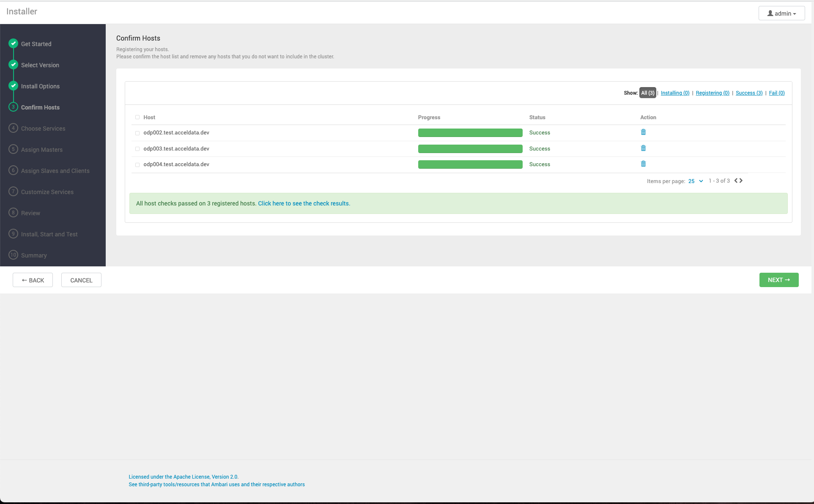Select checkbox beside odp003.test.acceldata.dev
The width and height of the screenshot is (814, 504).
click(137, 149)
